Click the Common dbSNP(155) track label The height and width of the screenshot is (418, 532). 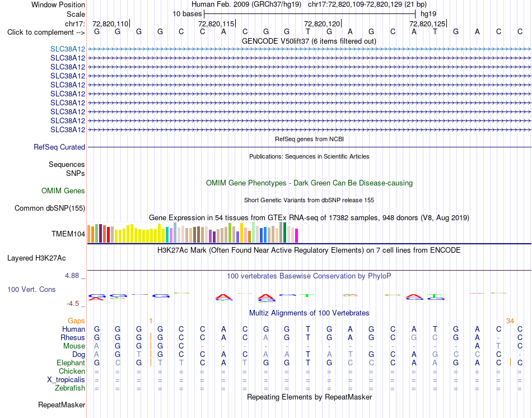50,208
